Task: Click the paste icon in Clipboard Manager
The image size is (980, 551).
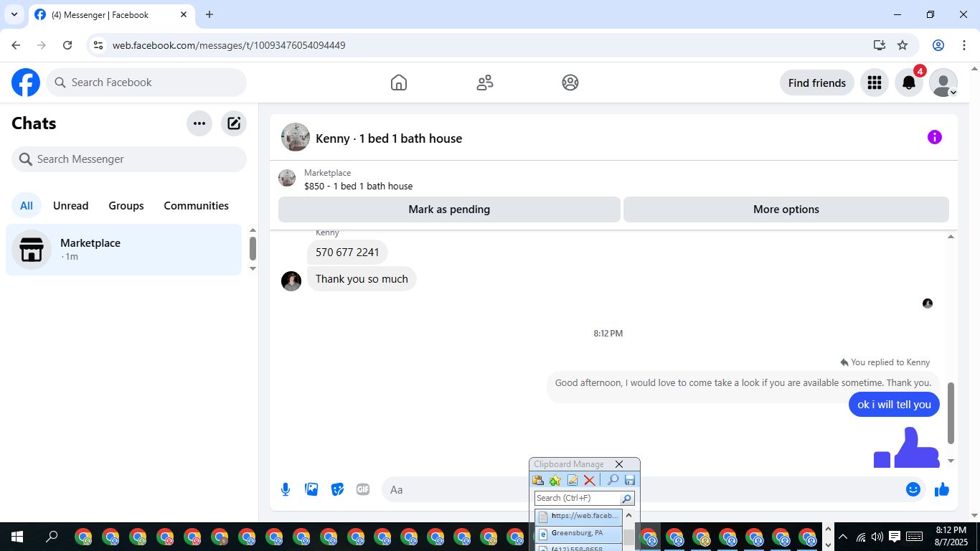Action: tap(538, 480)
